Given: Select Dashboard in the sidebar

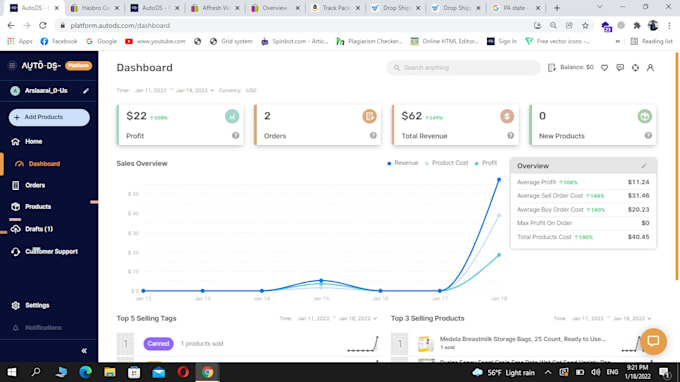Looking at the screenshot, I should [x=44, y=164].
